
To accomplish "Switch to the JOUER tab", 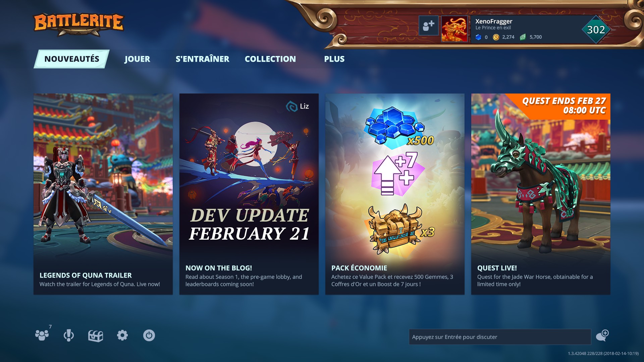I will (137, 59).
